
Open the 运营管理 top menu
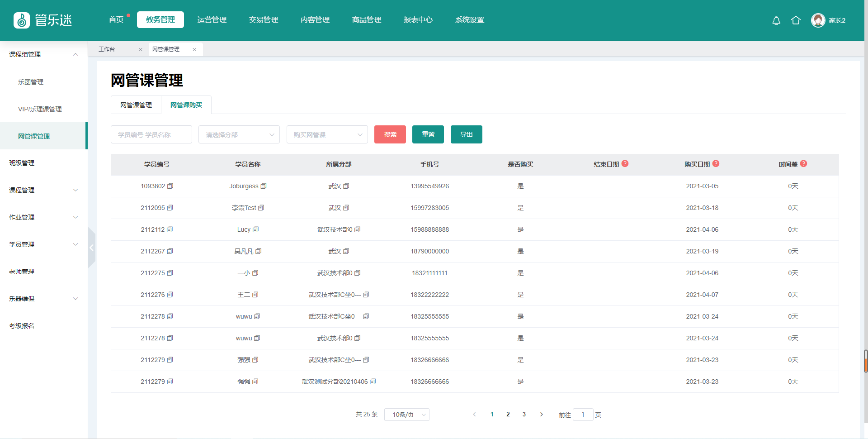[212, 20]
